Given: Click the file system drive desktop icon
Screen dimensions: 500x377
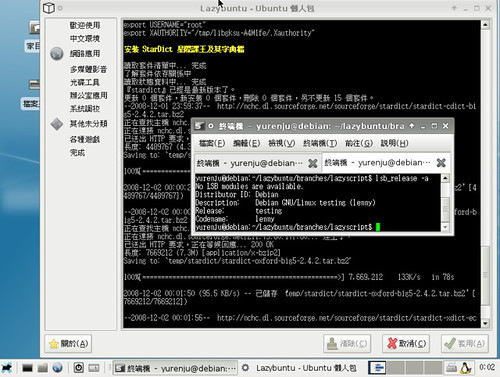Looking at the screenshot, I should click(x=34, y=84).
